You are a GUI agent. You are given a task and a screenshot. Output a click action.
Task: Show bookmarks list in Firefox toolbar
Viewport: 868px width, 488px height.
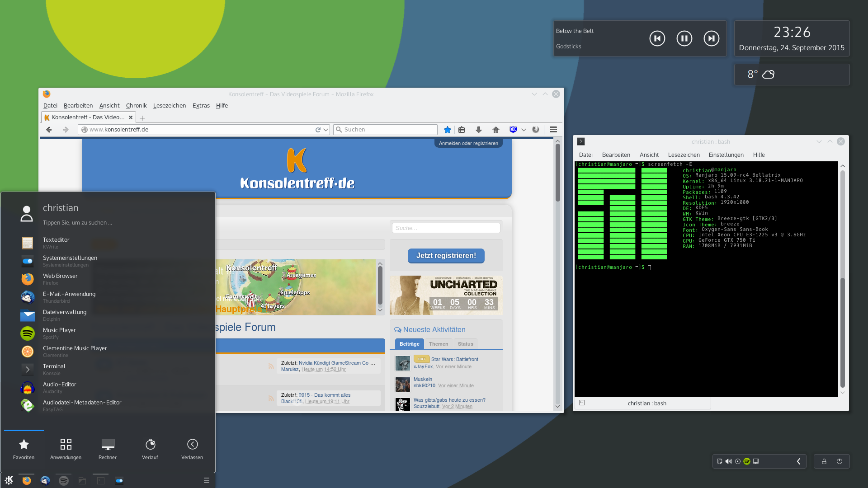[x=462, y=130]
